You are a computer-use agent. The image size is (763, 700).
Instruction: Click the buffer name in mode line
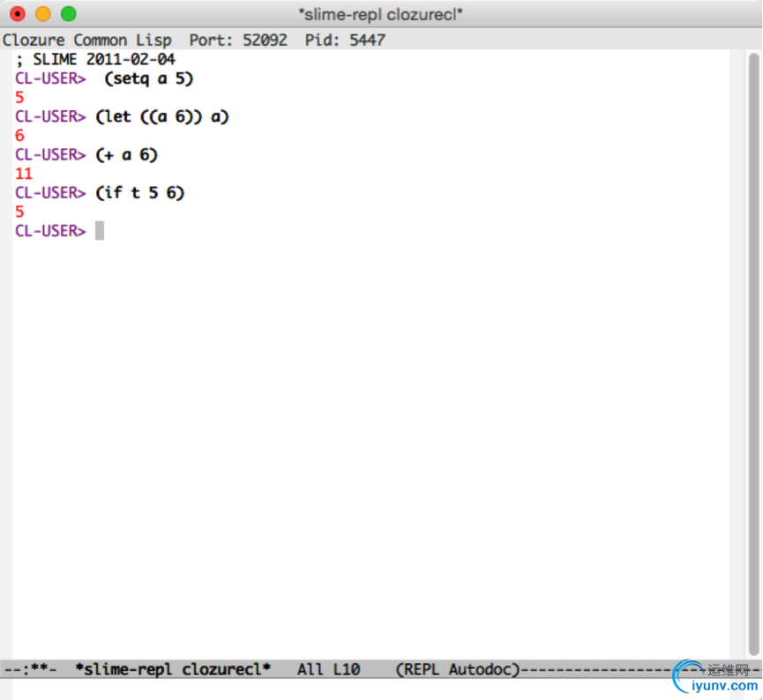pyautogui.click(x=173, y=669)
